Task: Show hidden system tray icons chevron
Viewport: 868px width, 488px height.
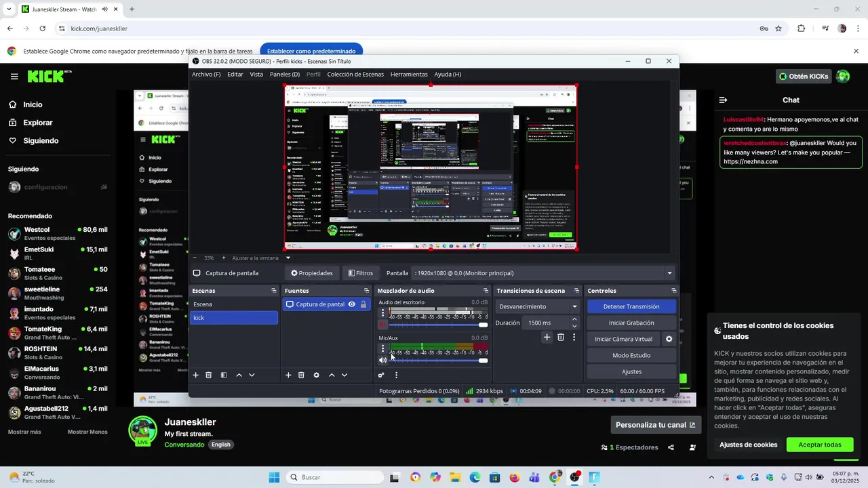Action: click(711, 477)
